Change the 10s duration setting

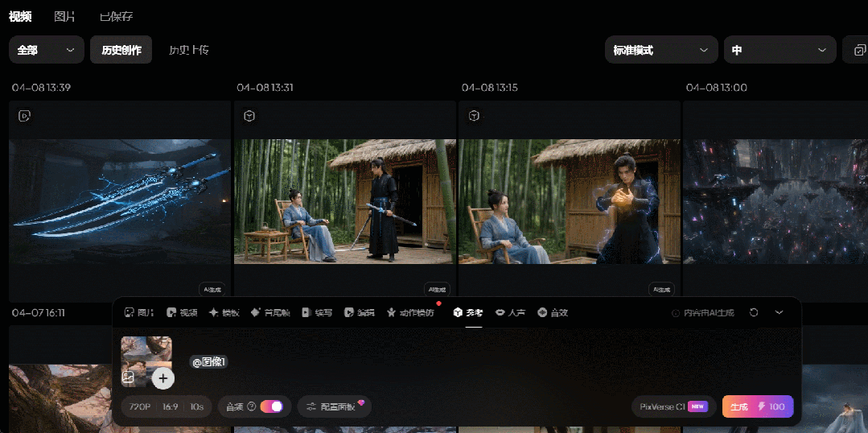click(196, 407)
